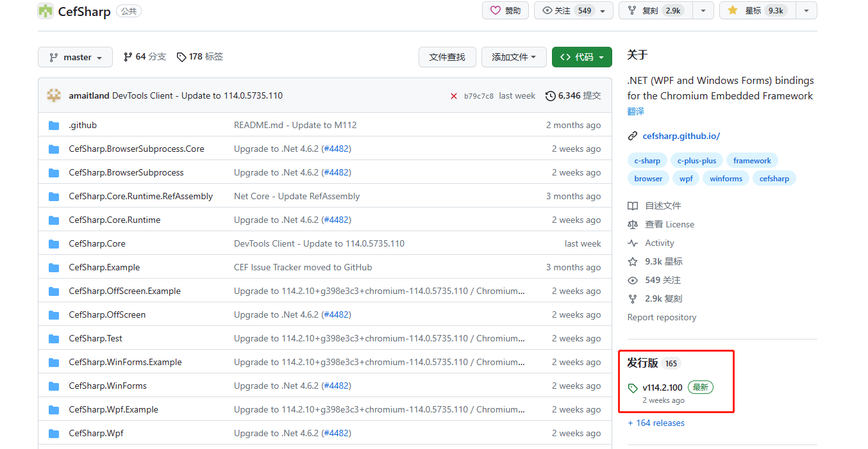Select the c-sharp topic tag

coord(647,161)
